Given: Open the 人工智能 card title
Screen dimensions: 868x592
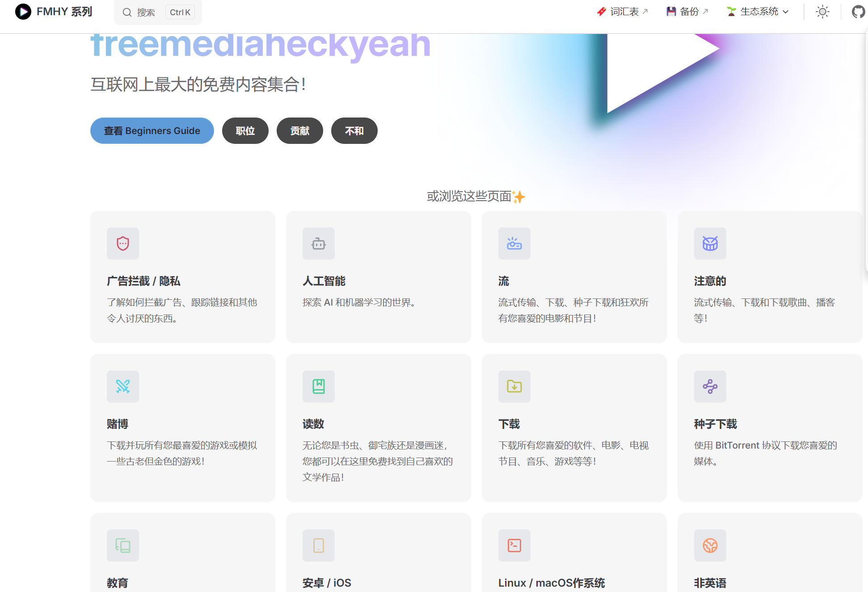Looking at the screenshot, I should coord(324,281).
